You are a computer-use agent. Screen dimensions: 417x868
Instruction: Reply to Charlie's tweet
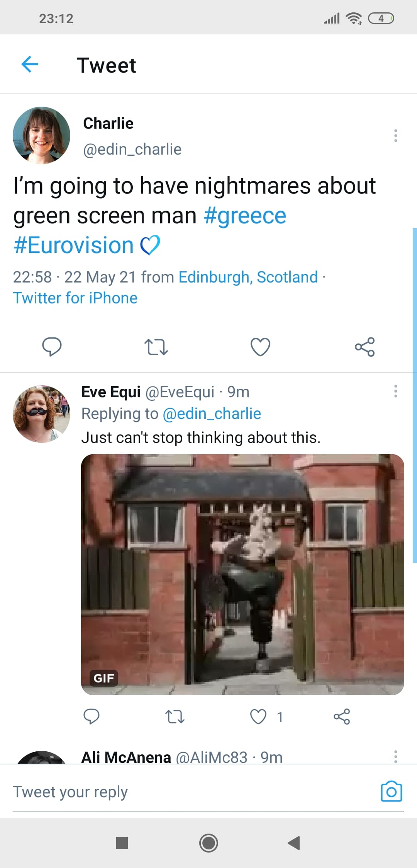click(52, 347)
